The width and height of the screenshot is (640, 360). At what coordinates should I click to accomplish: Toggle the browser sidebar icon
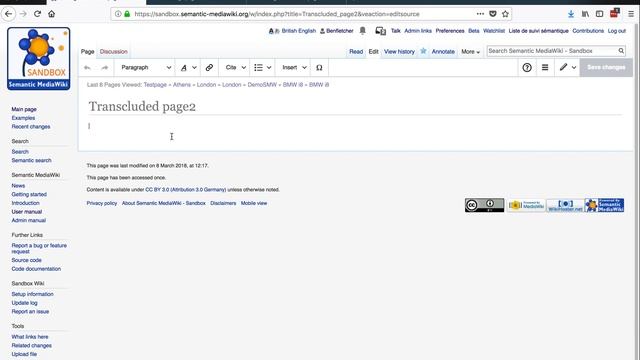[x=599, y=14]
